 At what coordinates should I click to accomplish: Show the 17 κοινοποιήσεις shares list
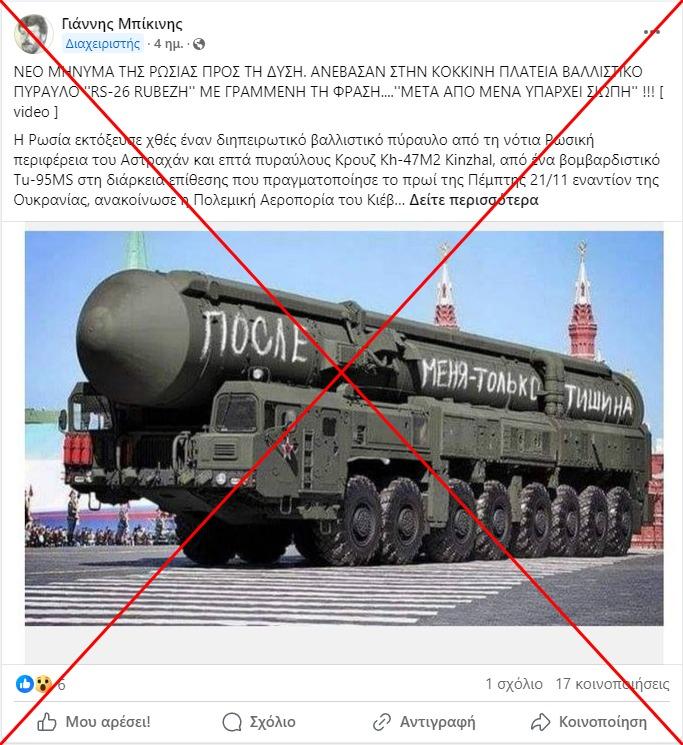tap(613, 684)
